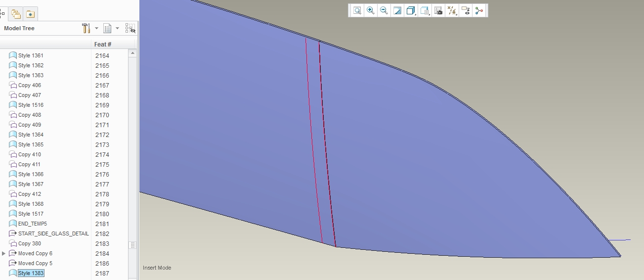The width and height of the screenshot is (644, 280).
Task: Select Moved Copy 6 feature
Action: [35, 253]
